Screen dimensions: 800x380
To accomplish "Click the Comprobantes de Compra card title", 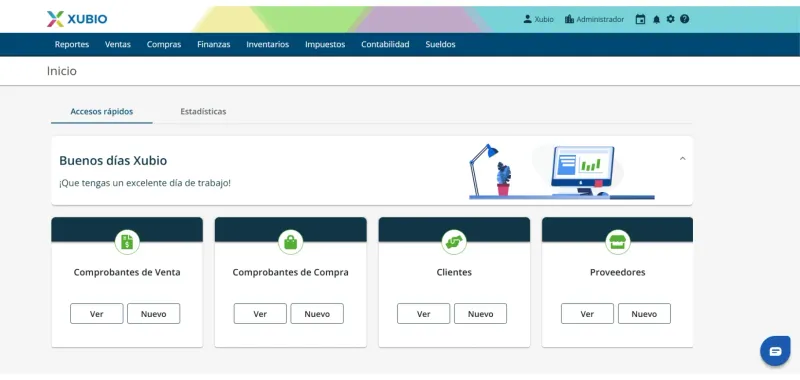I will point(290,272).
